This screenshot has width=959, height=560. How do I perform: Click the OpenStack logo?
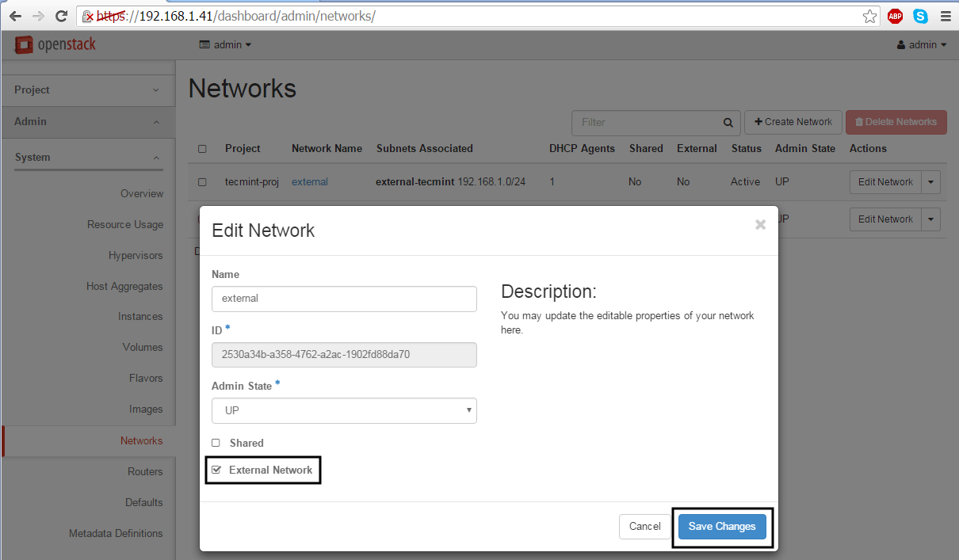tap(55, 45)
